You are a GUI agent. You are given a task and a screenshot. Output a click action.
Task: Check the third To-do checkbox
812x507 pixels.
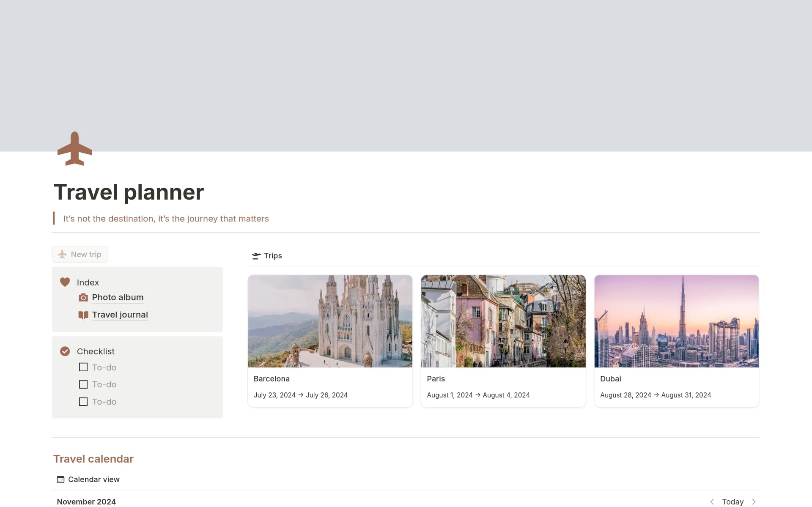pyautogui.click(x=83, y=401)
